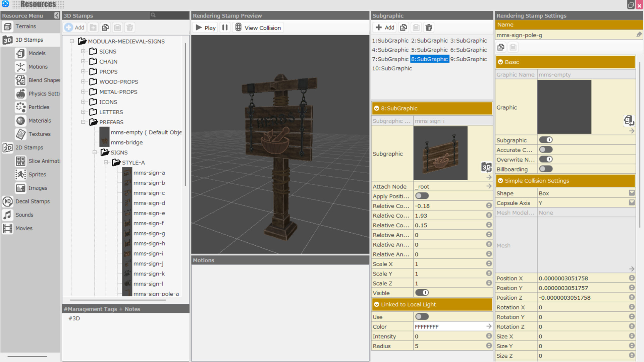The width and height of the screenshot is (644, 362).
Task: Click the View Collision button
Action: tap(258, 27)
